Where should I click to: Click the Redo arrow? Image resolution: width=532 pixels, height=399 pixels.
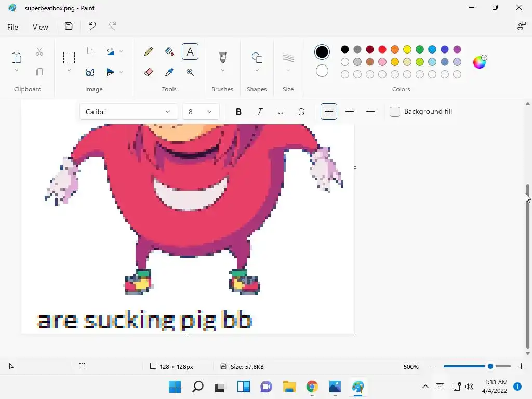[112, 26]
